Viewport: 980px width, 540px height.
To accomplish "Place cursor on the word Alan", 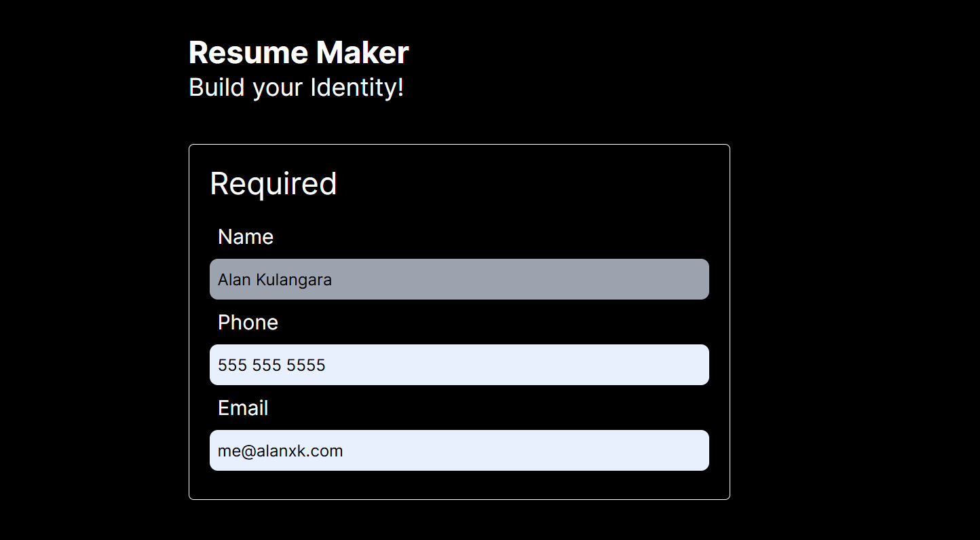I will [235, 280].
